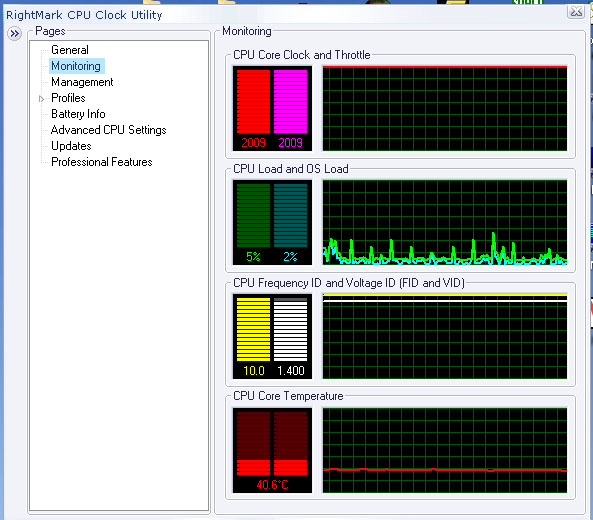Open the Profiles page

pos(68,98)
